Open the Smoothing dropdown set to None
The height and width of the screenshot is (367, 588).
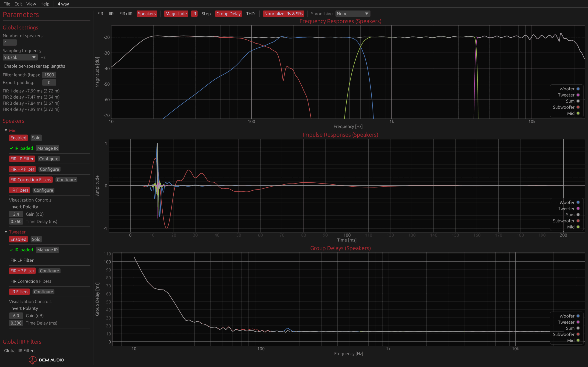click(353, 14)
